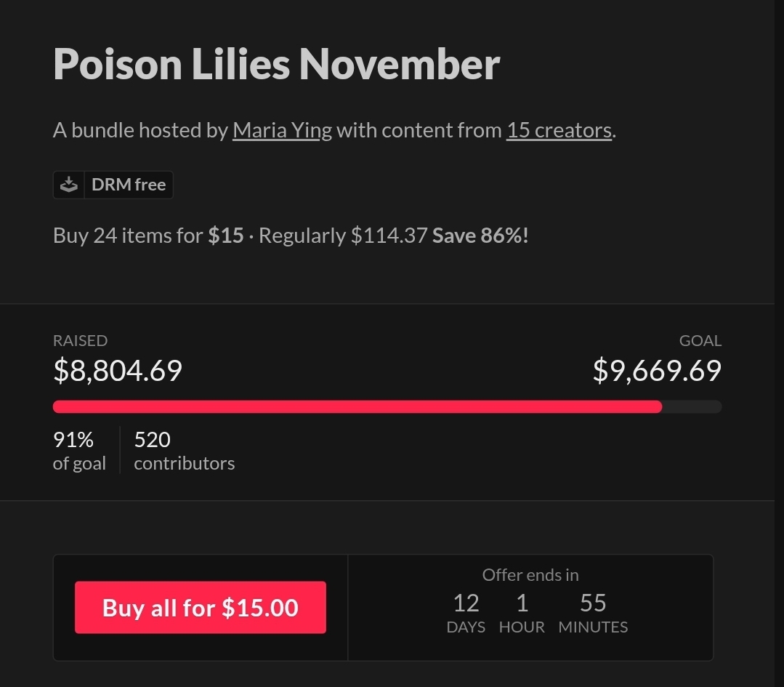The width and height of the screenshot is (784, 687).
Task: Click the Offer ends in label
Action: coord(530,575)
